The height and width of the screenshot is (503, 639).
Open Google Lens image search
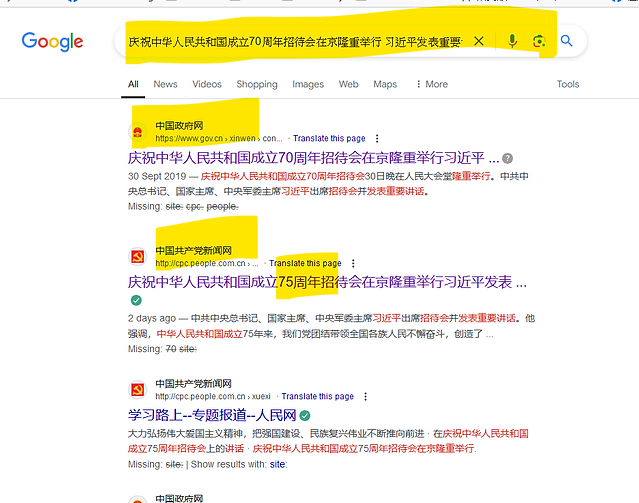539,41
